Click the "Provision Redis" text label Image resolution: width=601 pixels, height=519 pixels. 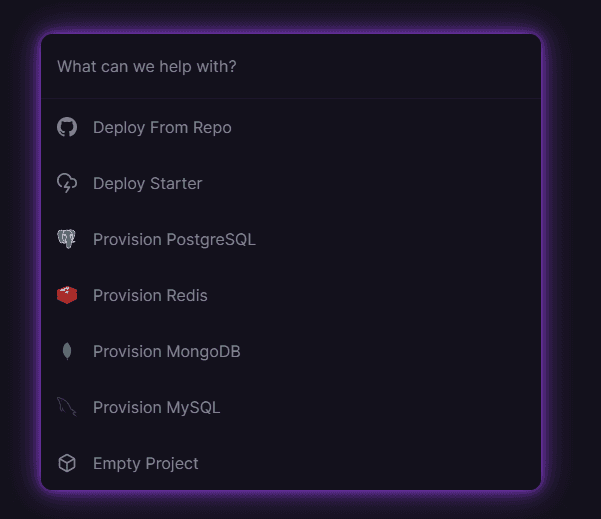point(150,295)
